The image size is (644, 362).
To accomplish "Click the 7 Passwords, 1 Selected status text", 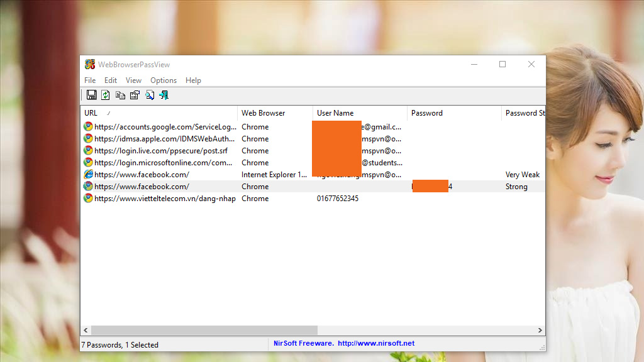I will [119, 345].
